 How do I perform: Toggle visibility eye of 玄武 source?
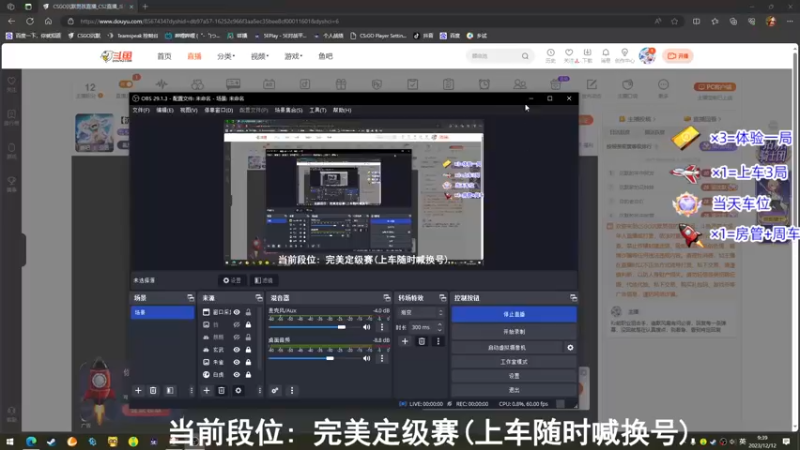[237, 349]
